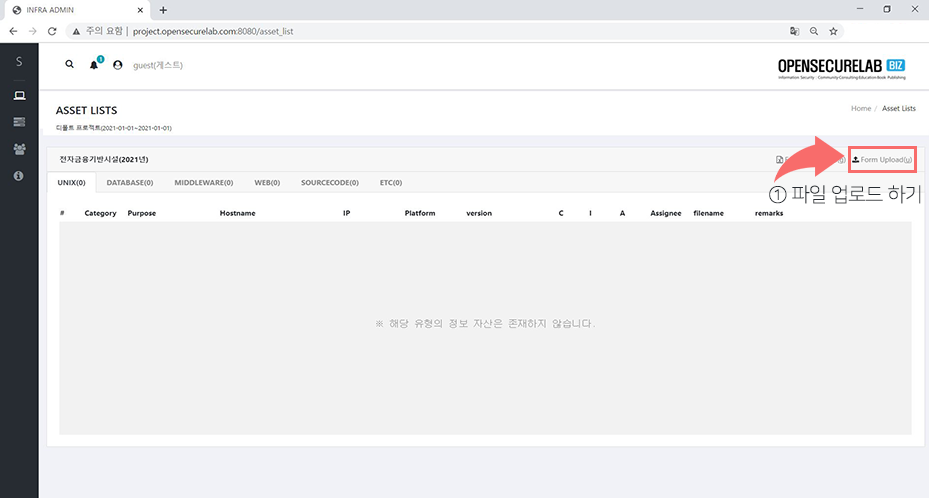Select the server stack icon in sidebar

pos(19,122)
